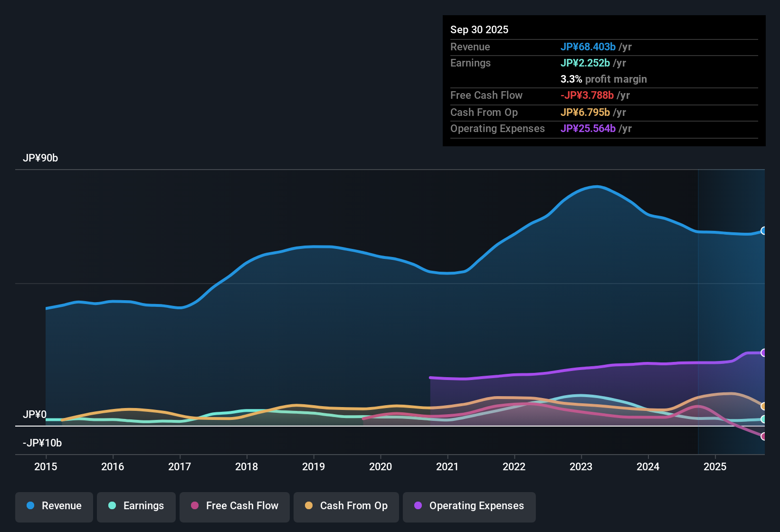The image size is (780, 532).
Task: Click the JP¥68.403b revenue value link
Action: (589, 47)
